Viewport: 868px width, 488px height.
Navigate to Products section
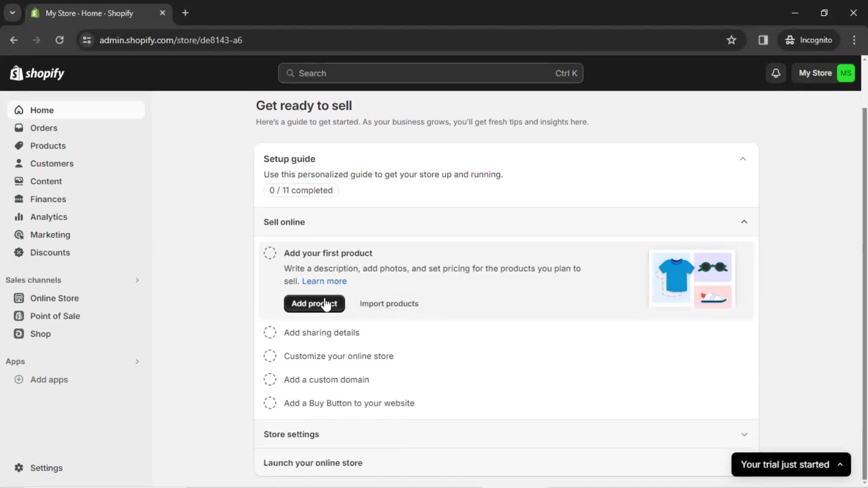[x=47, y=145]
